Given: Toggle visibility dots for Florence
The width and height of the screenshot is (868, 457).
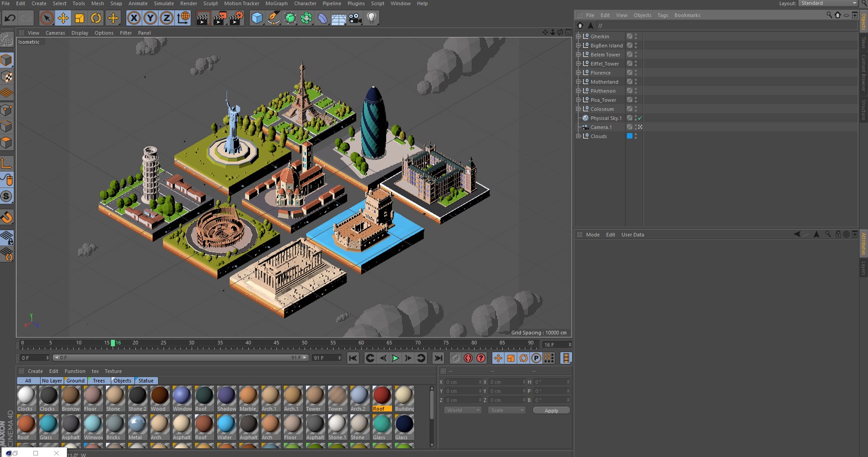Looking at the screenshot, I should [x=636, y=72].
